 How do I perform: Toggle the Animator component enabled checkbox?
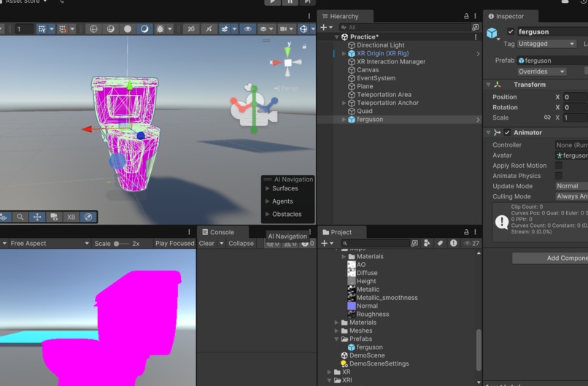tap(507, 132)
